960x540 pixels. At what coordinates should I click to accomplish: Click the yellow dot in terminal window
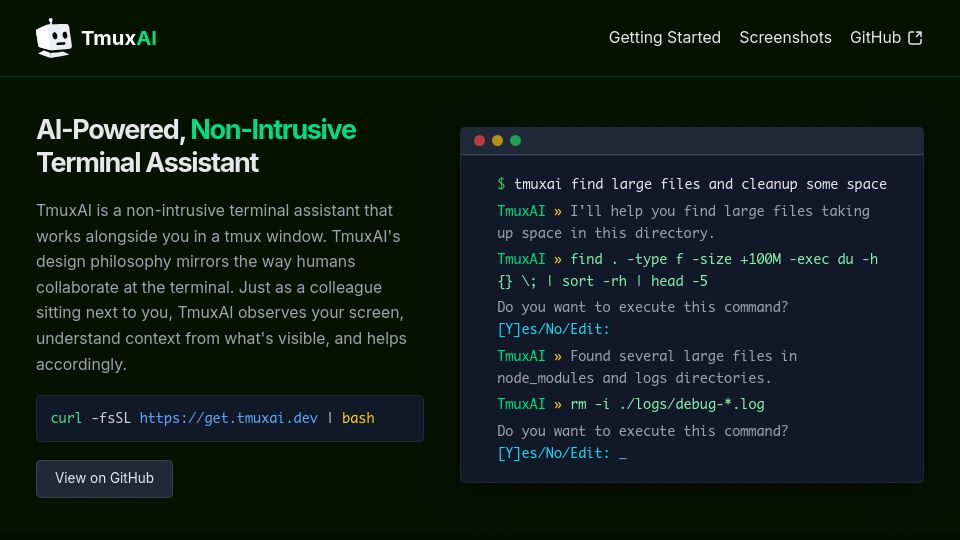497,141
